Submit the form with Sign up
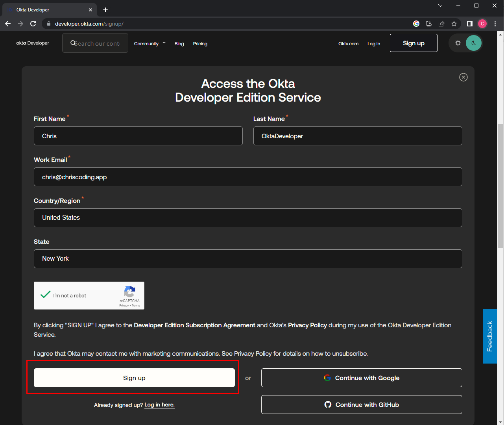This screenshot has height=425, width=504. (x=134, y=378)
